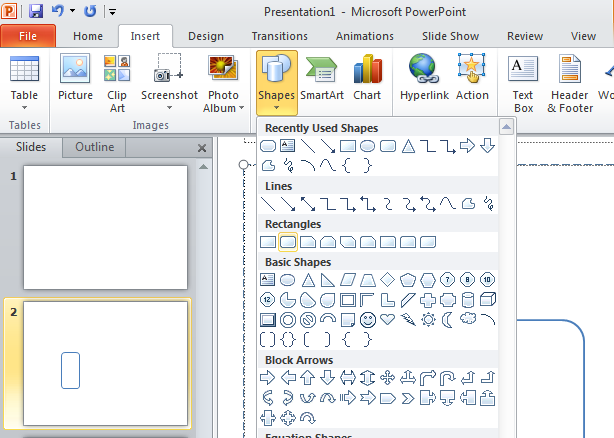The height and width of the screenshot is (438, 614).
Task: Open Customize Quick Access Toolbar dropdown
Action: [x=112, y=12]
